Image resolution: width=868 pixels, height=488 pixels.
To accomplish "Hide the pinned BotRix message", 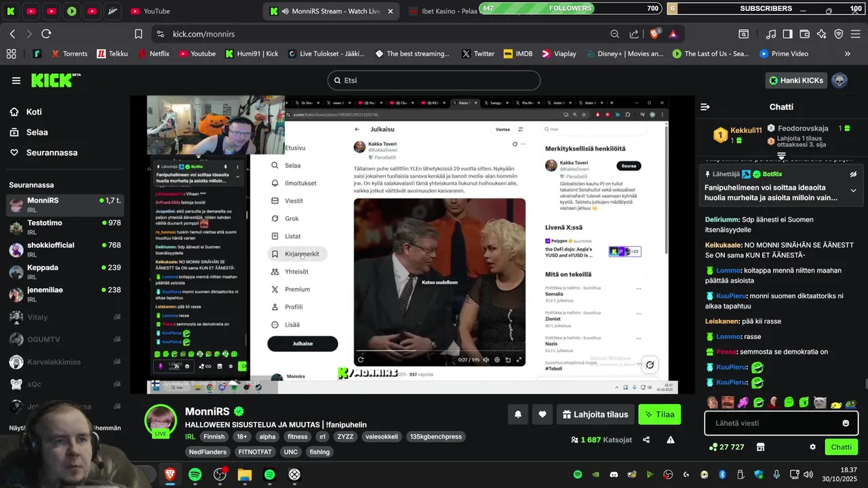I will [x=853, y=174].
